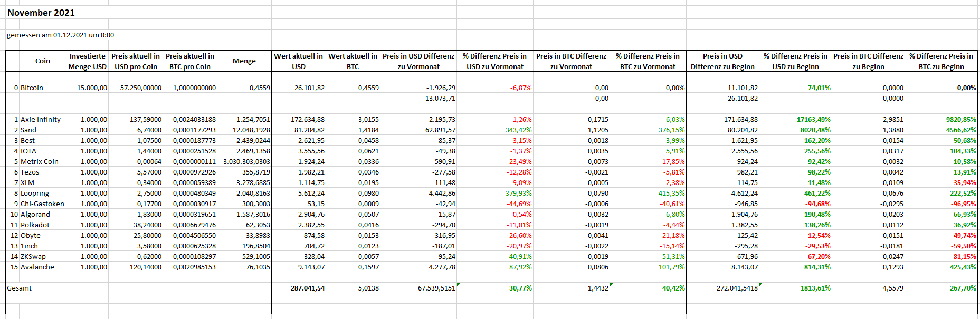
Task: Select the 'November 2021' title cell
Action: pyautogui.click(x=41, y=13)
